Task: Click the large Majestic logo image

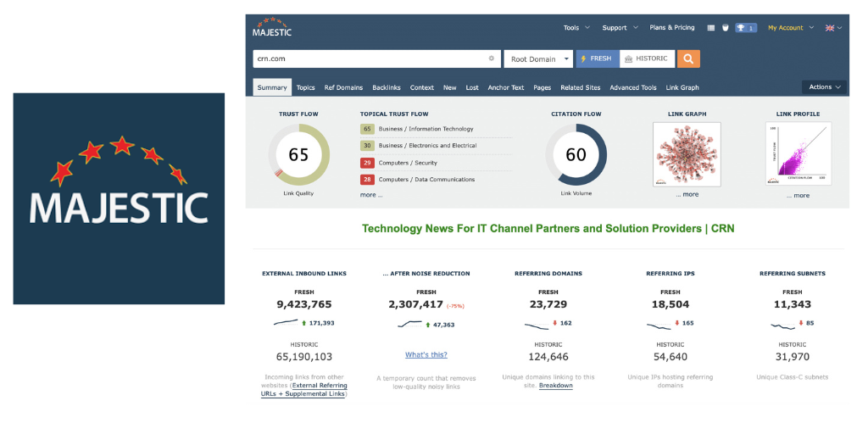Action: tap(119, 198)
